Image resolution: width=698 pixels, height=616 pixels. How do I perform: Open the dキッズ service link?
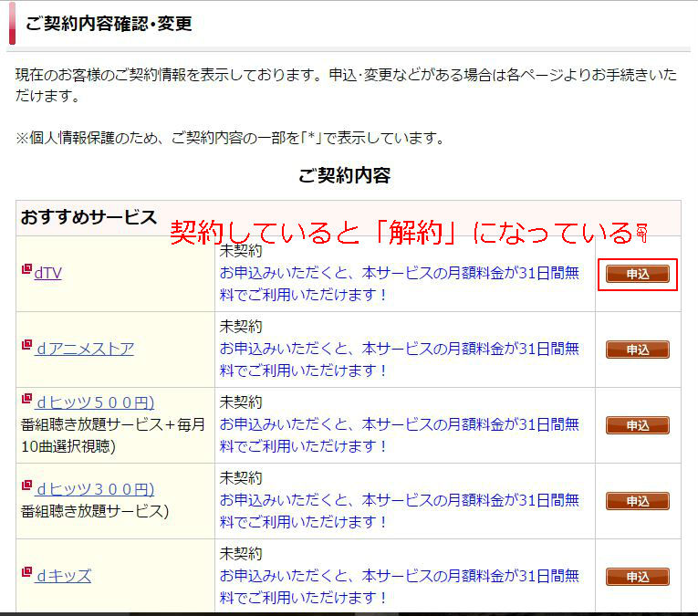[x=63, y=576]
